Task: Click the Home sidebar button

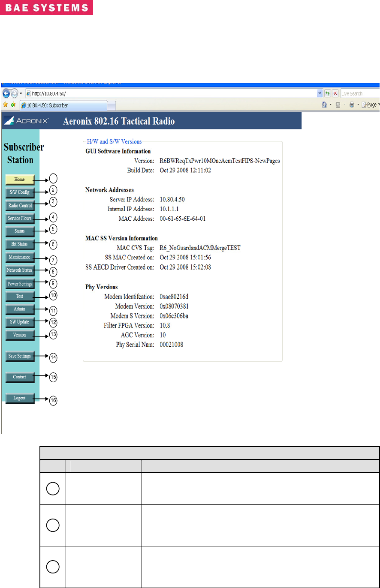Action: (20, 180)
